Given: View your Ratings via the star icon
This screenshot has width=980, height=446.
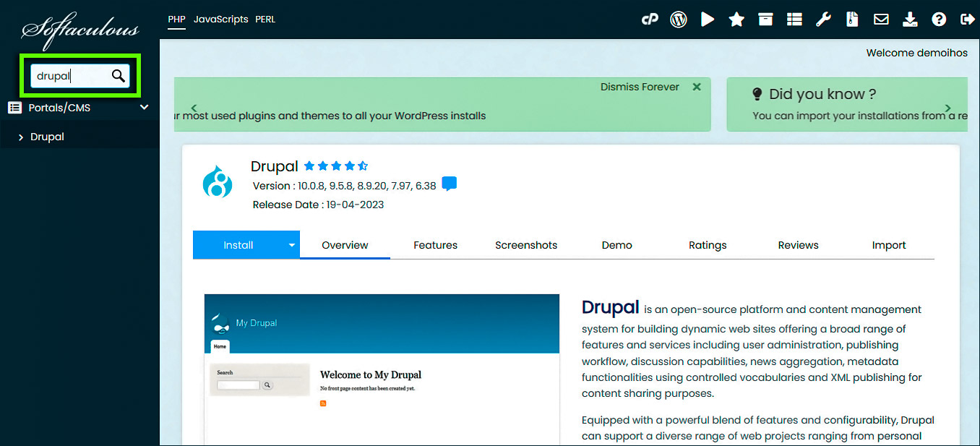Looking at the screenshot, I should [x=736, y=19].
